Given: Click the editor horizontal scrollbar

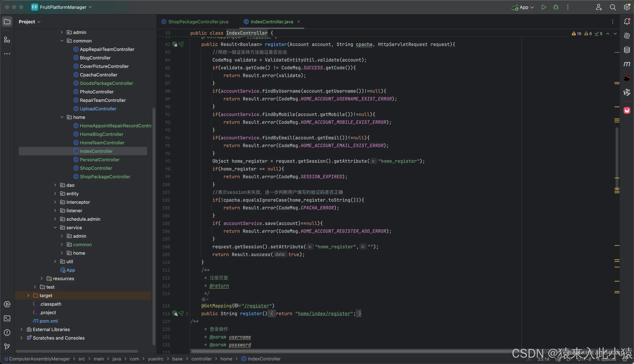Looking at the screenshot, I should pyautogui.click(x=350, y=351).
